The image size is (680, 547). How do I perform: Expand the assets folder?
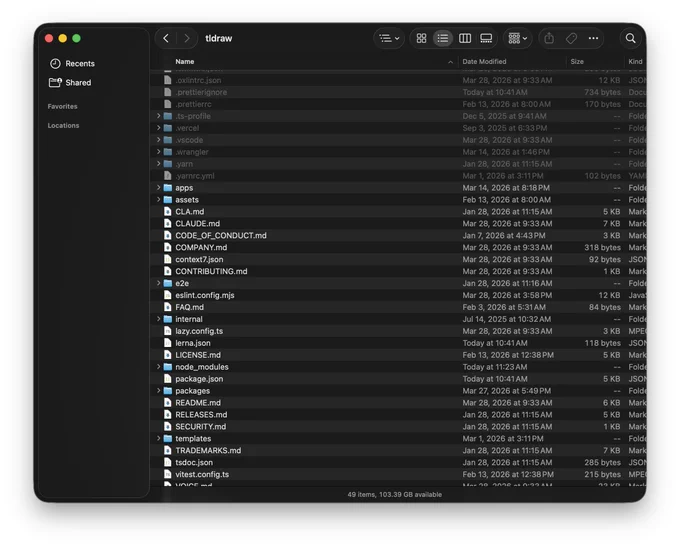158,200
